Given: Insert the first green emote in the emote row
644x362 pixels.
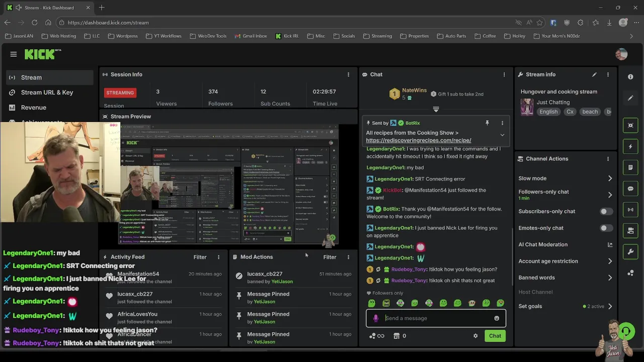Looking at the screenshot, I should (372, 303).
